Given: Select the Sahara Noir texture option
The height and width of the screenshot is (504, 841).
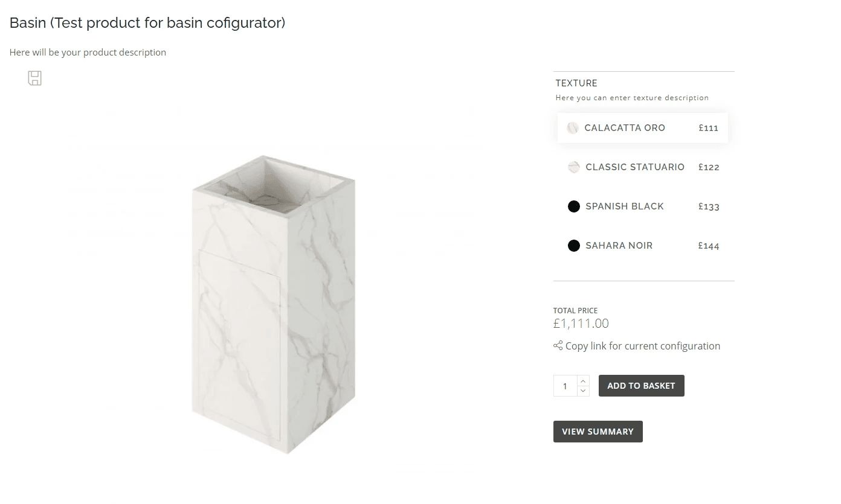Looking at the screenshot, I should 619,246.
